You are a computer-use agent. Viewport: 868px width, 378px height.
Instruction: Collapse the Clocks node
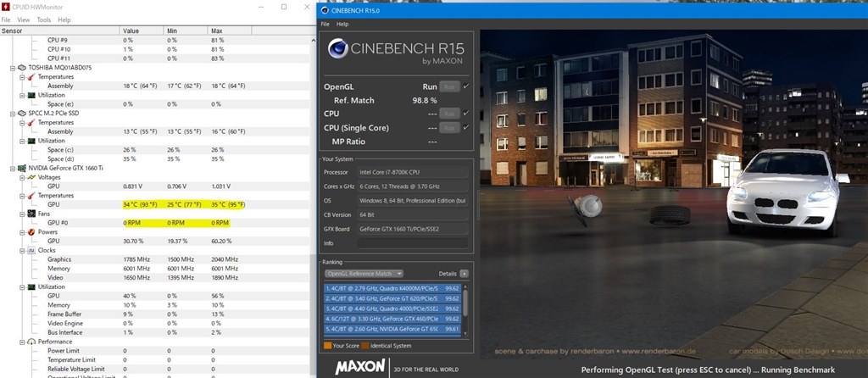tap(22, 250)
